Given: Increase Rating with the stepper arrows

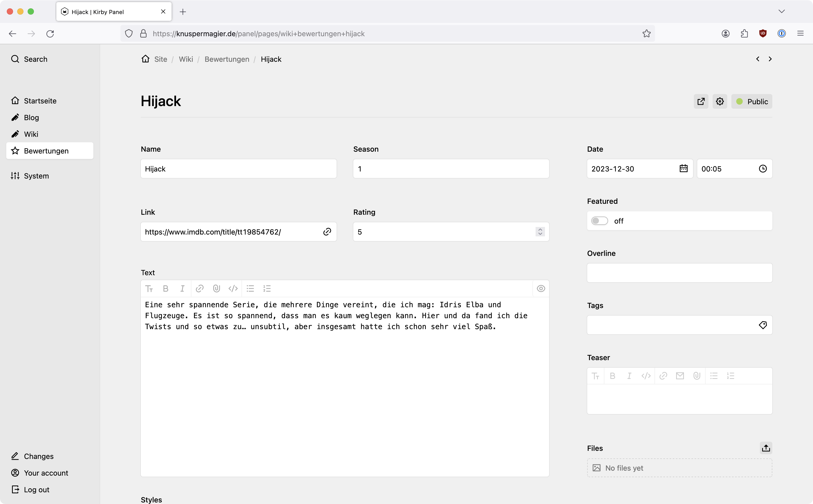Looking at the screenshot, I should coord(540,229).
